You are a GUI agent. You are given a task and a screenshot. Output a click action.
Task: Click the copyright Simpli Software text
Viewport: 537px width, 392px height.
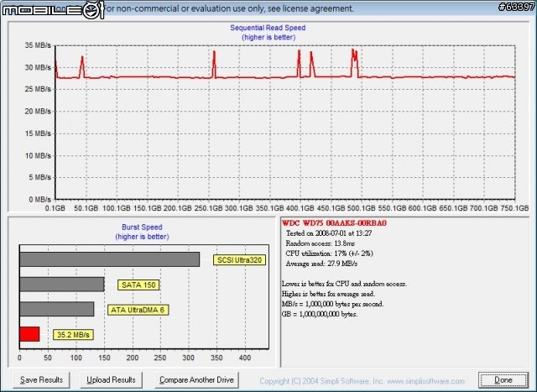pyautogui.click(x=362, y=381)
